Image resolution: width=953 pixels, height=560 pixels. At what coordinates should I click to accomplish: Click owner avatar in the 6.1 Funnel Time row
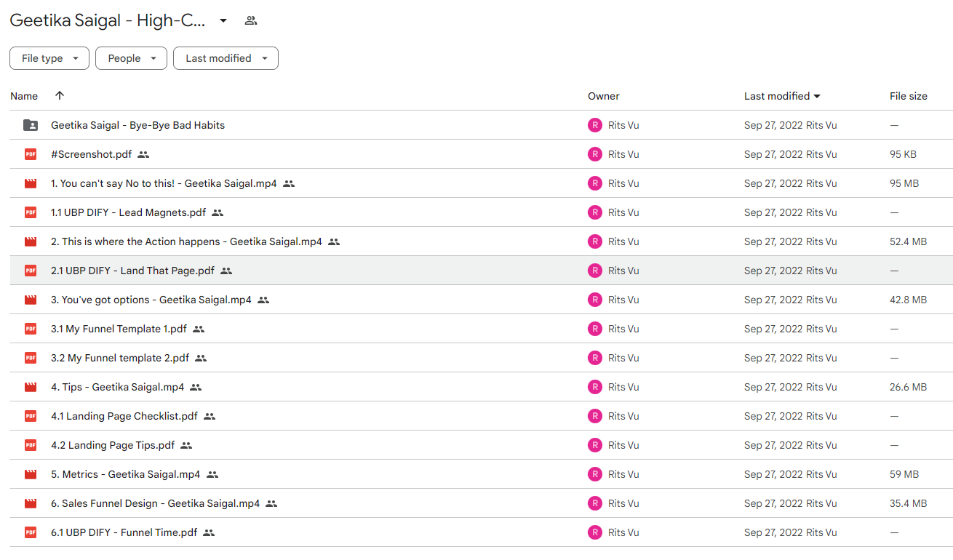click(x=595, y=532)
